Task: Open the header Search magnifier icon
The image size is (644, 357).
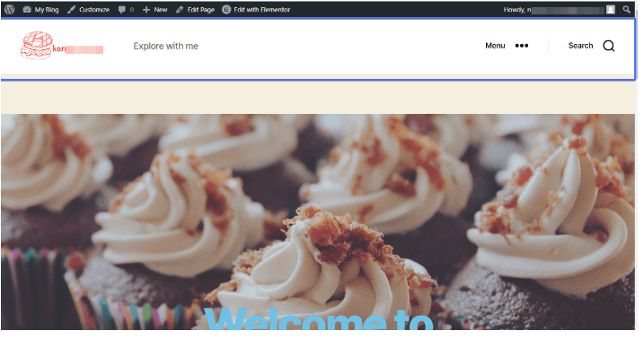Action: click(x=609, y=46)
